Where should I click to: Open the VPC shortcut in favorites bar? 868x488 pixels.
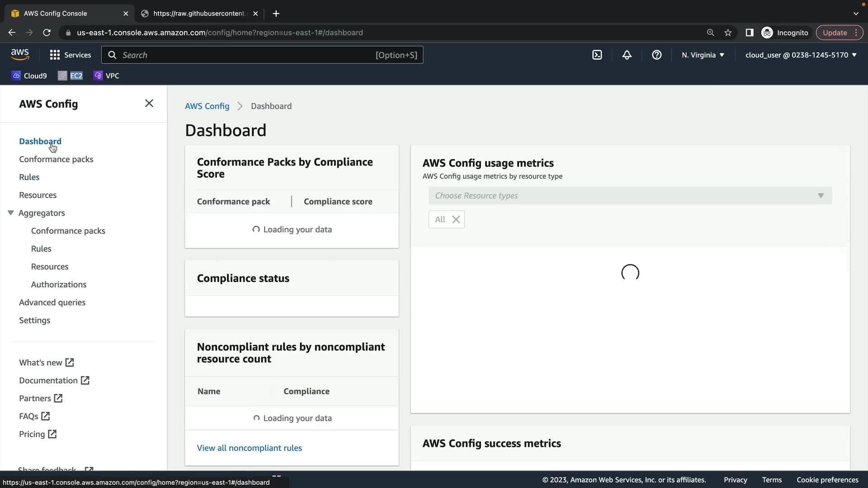(107, 75)
